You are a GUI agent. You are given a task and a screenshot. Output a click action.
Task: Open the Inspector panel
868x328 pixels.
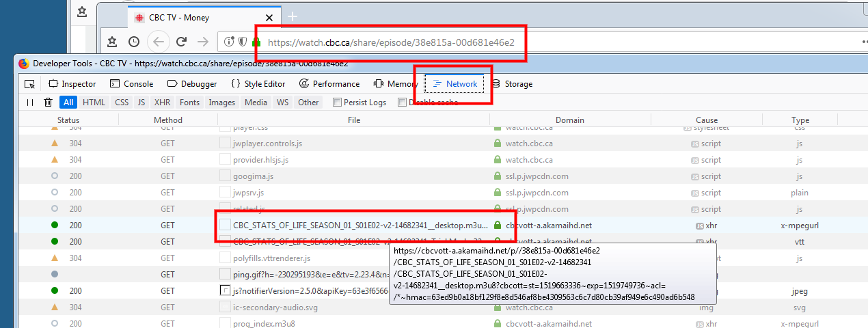click(72, 84)
